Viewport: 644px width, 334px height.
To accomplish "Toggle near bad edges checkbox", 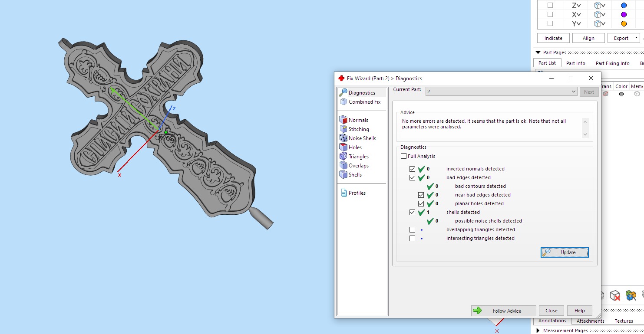I will tap(421, 195).
